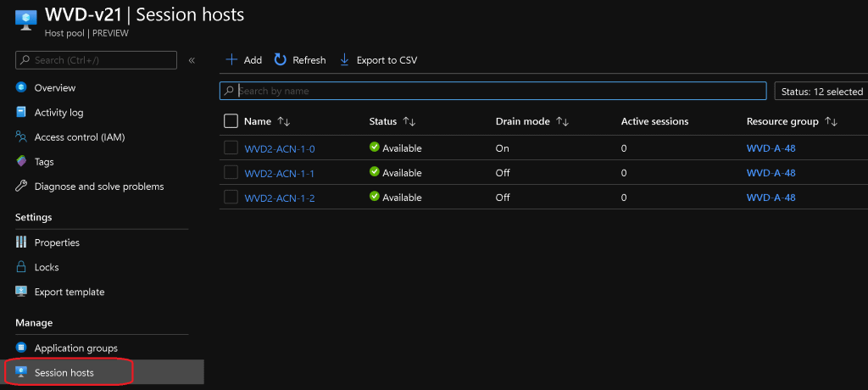Sort by Resource group using its arrows
Screen dimensions: 868x390
pos(831,122)
